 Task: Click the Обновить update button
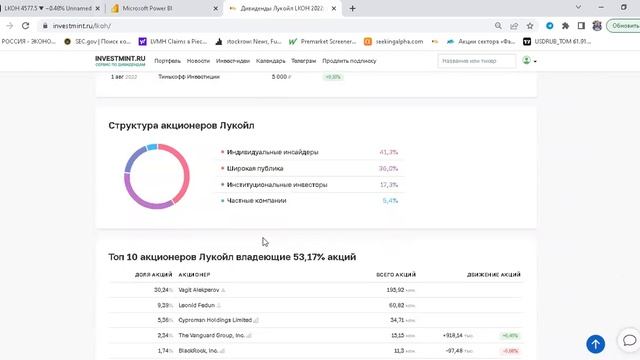[624, 26]
